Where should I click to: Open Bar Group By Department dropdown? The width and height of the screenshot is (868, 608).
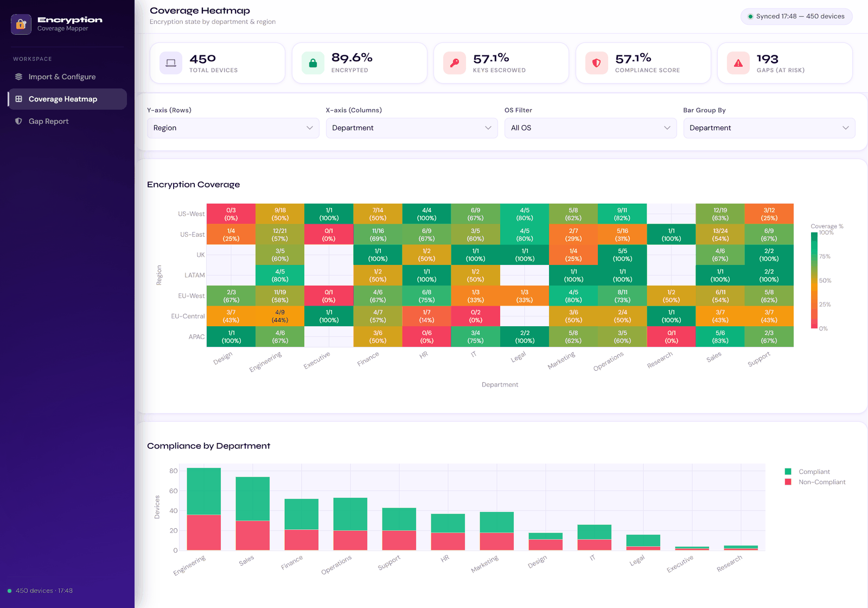tap(769, 128)
